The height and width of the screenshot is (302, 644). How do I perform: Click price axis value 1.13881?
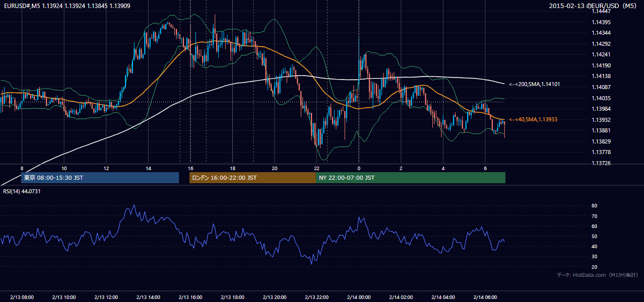pyautogui.click(x=602, y=130)
